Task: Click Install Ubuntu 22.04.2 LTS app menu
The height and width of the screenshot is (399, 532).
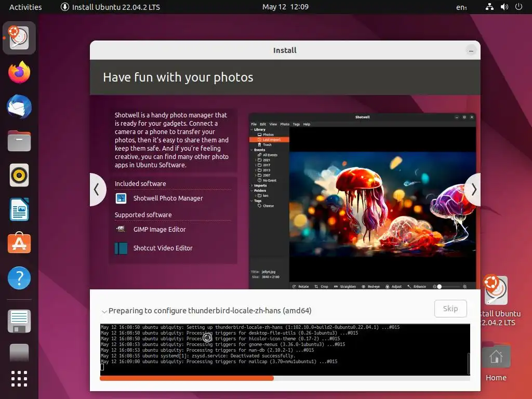Action: point(110,7)
